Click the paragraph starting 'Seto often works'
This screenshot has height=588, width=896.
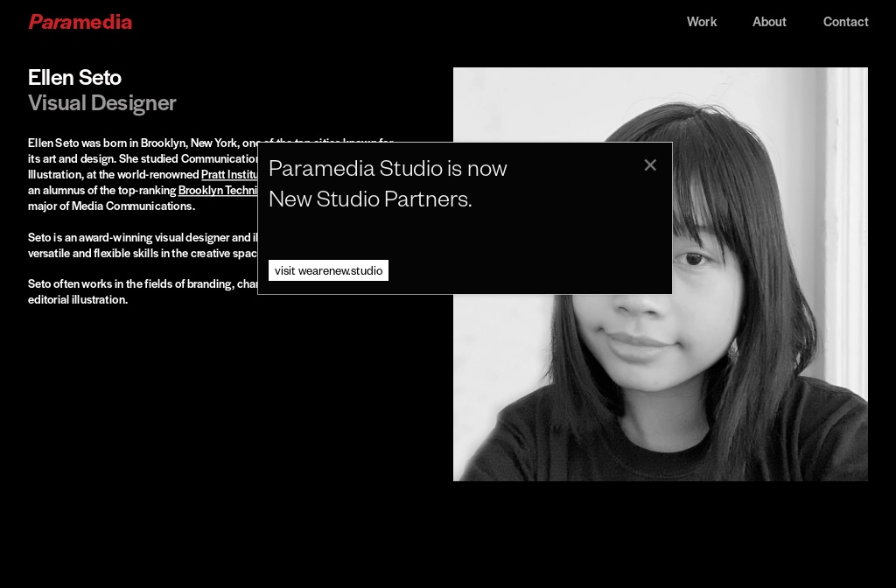[x=131, y=284]
